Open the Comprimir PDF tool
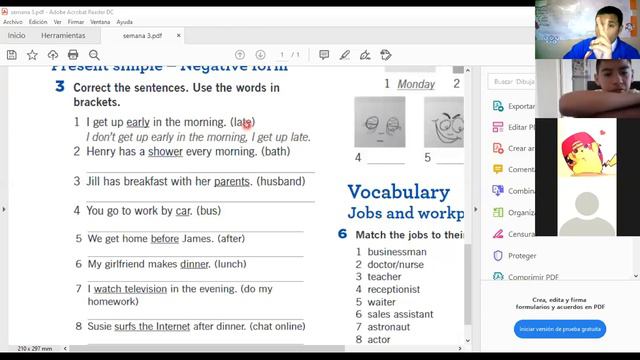Screen dimensions: 640x360 click(525, 277)
